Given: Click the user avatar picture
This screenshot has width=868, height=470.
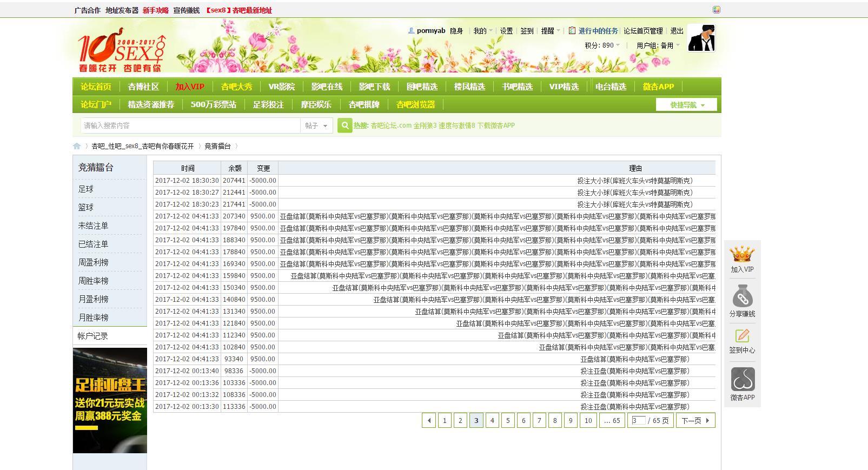Looking at the screenshot, I should [x=701, y=38].
